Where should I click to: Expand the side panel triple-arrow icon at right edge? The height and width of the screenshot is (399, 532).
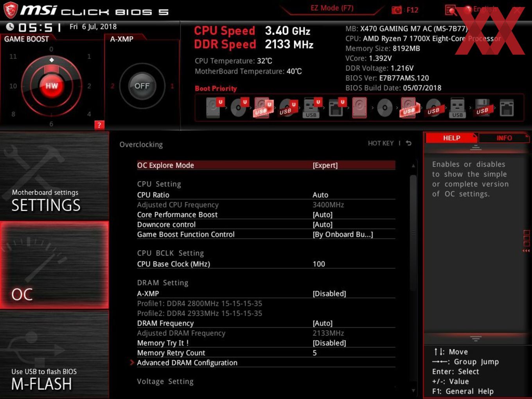tap(526, 251)
